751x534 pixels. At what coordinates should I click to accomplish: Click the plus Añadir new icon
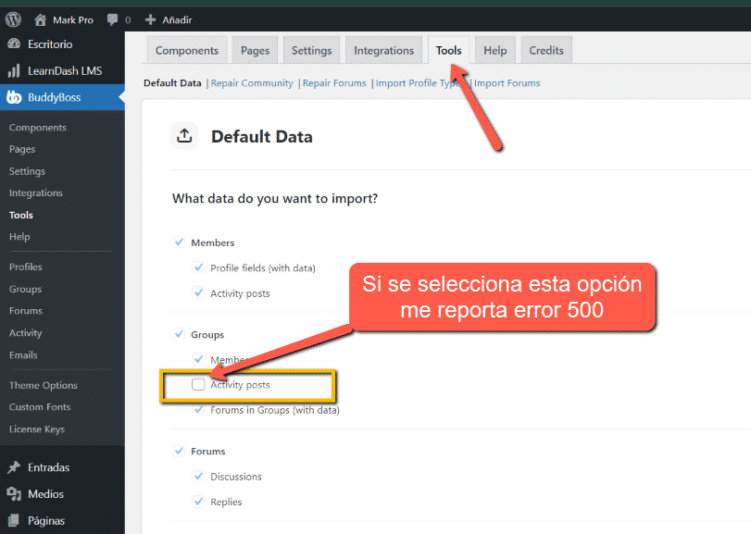tap(150, 19)
